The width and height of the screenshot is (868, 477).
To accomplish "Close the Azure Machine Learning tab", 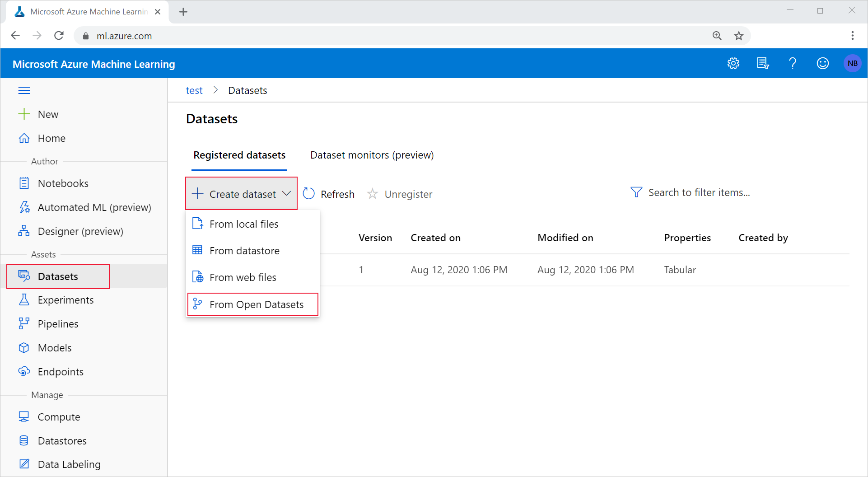I will click(158, 12).
